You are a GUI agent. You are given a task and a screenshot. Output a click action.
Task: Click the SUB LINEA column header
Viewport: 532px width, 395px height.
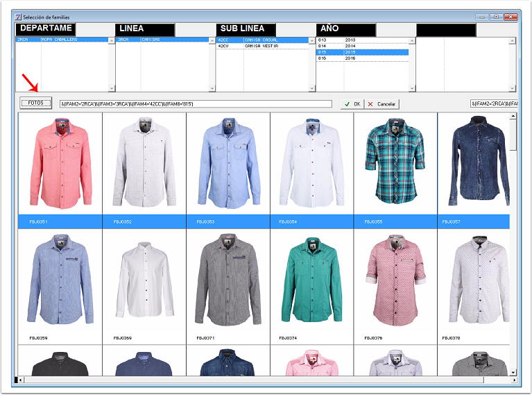[246, 29]
